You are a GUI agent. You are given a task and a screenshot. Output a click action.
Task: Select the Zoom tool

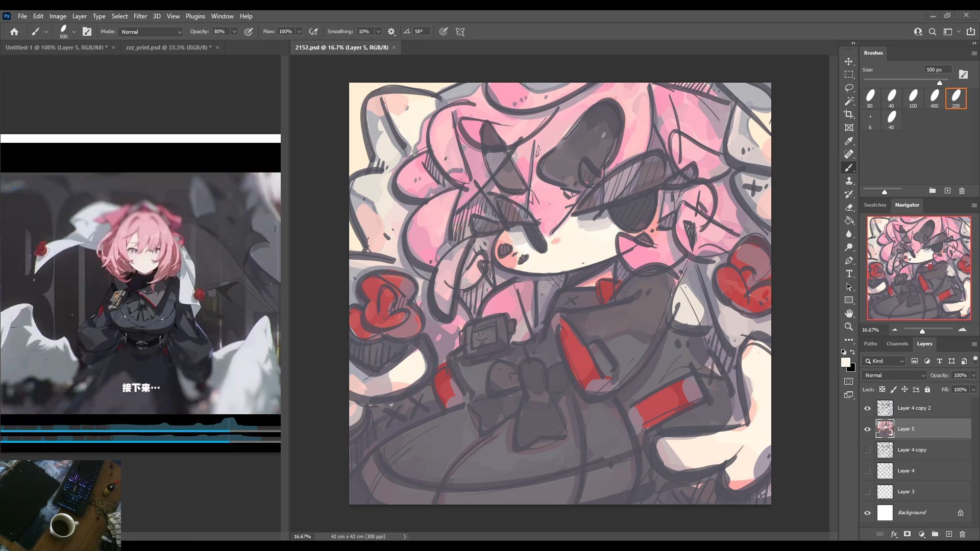(x=849, y=327)
